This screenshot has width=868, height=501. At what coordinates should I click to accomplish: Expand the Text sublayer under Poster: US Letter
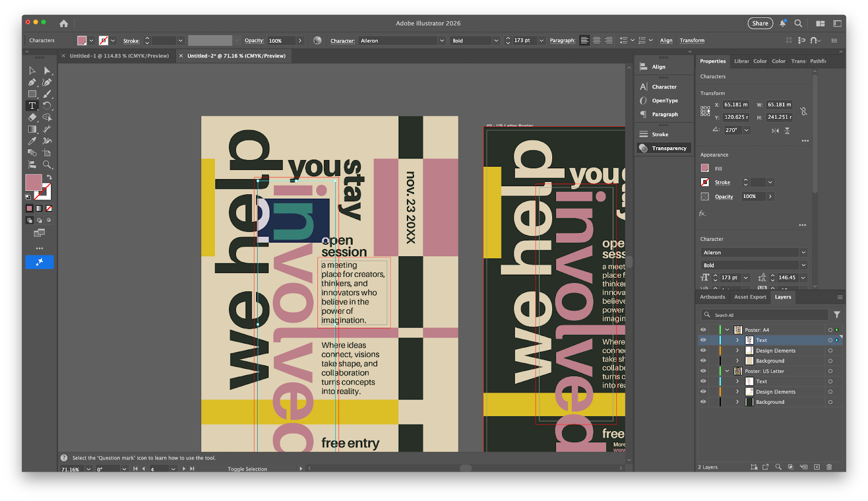(x=737, y=382)
